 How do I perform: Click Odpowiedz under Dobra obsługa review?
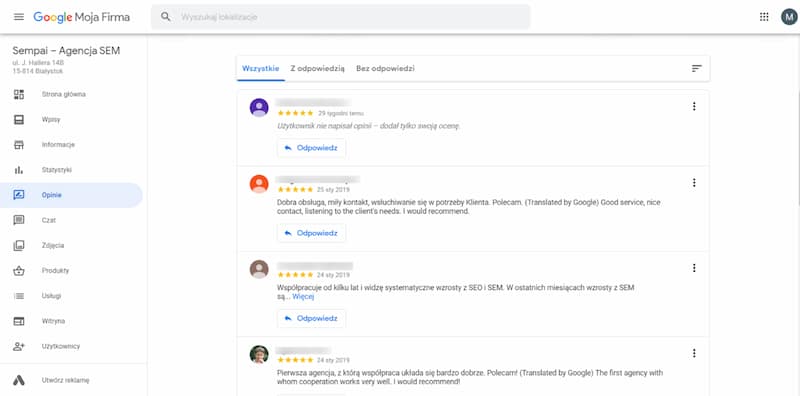[x=311, y=233]
